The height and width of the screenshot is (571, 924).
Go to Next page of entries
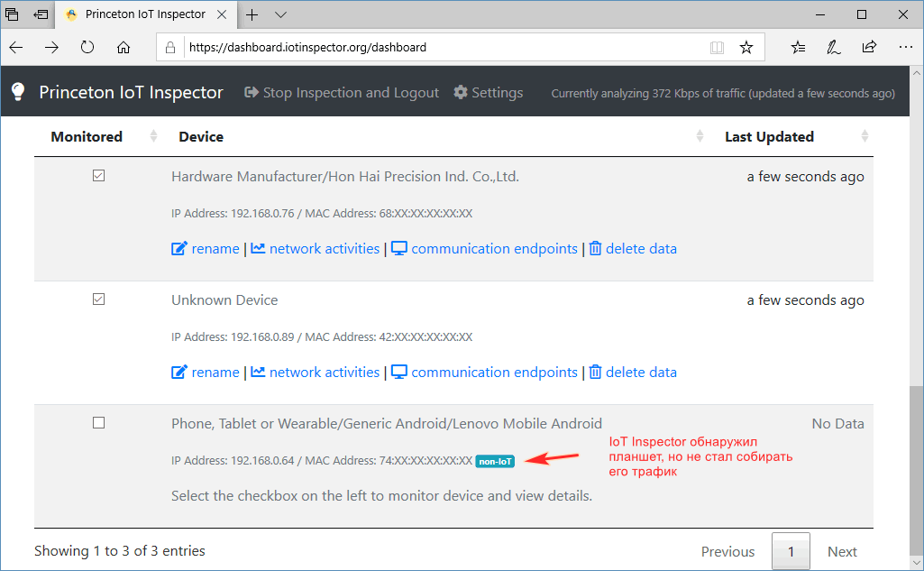[x=842, y=551]
